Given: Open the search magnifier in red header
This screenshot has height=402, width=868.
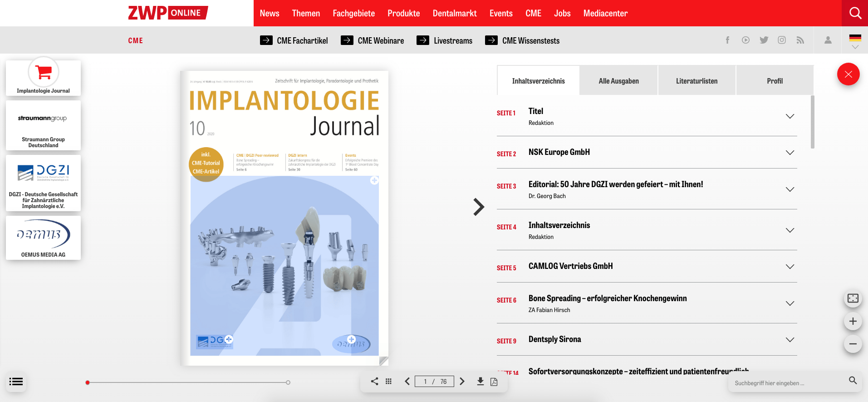Looking at the screenshot, I should (855, 13).
